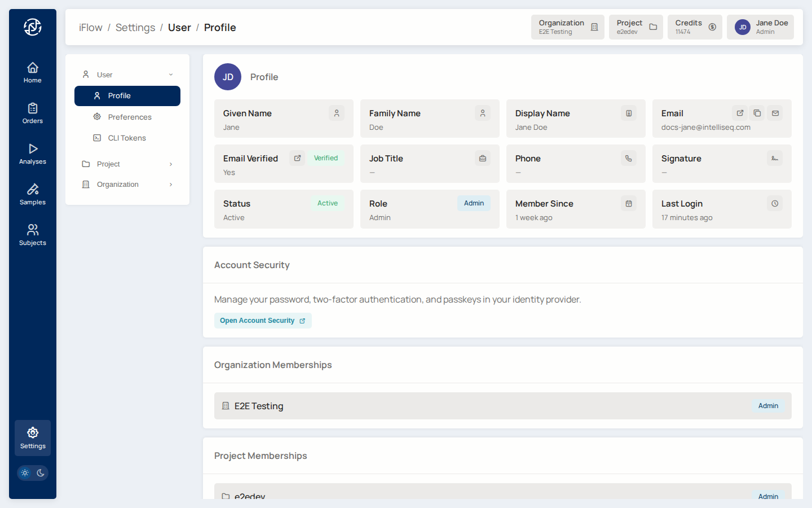Click the external link icon in Email Verified
This screenshot has height=508, width=812.
tap(297, 158)
